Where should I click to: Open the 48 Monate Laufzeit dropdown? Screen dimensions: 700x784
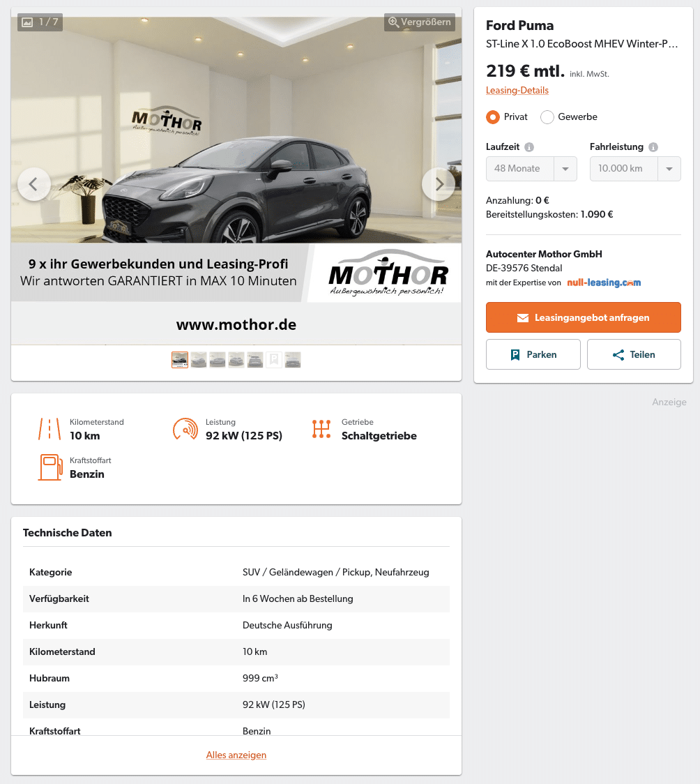531,169
